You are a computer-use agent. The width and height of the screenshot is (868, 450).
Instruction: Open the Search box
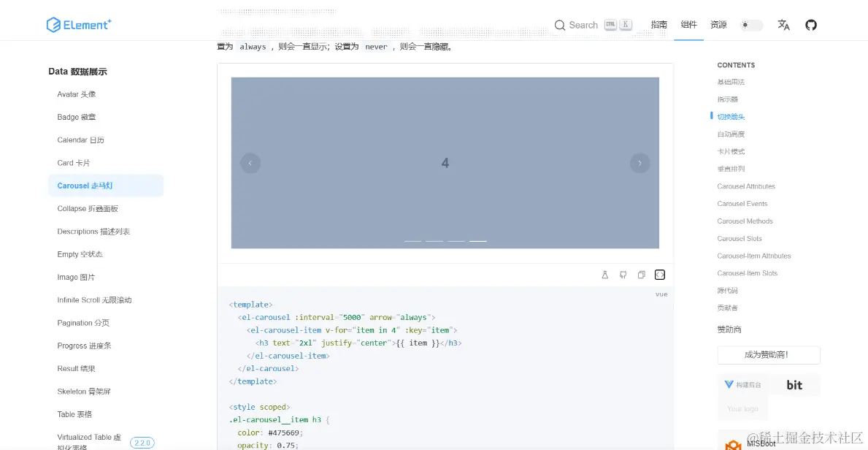coord(593,25)
